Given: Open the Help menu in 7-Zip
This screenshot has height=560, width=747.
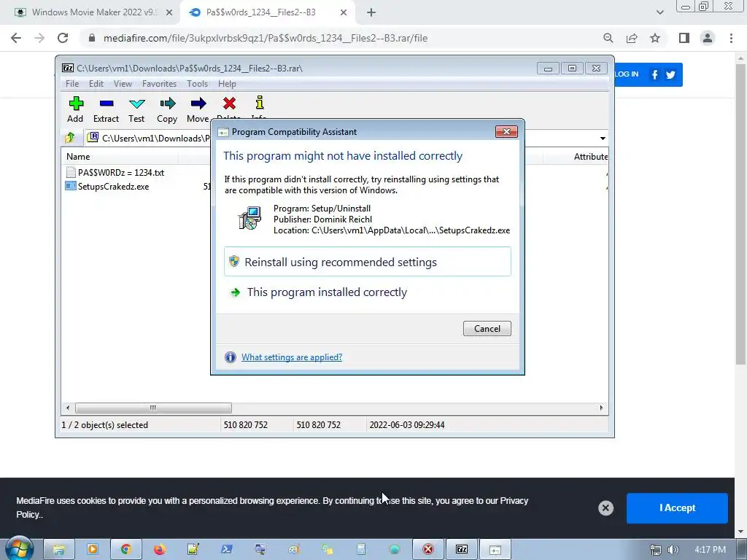Looking at the screenshot, I should (228, 84).
